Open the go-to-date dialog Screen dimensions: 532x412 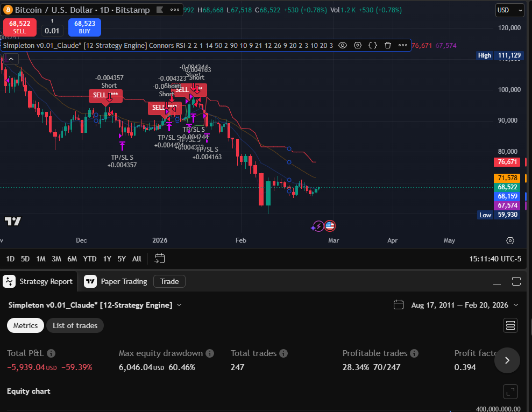point(159,259)
